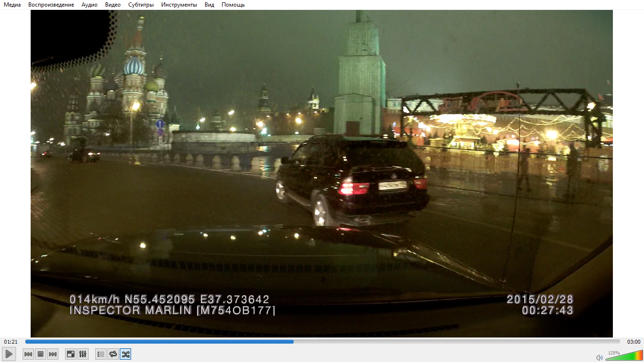Skip to the previous media item

coord(28,354)
